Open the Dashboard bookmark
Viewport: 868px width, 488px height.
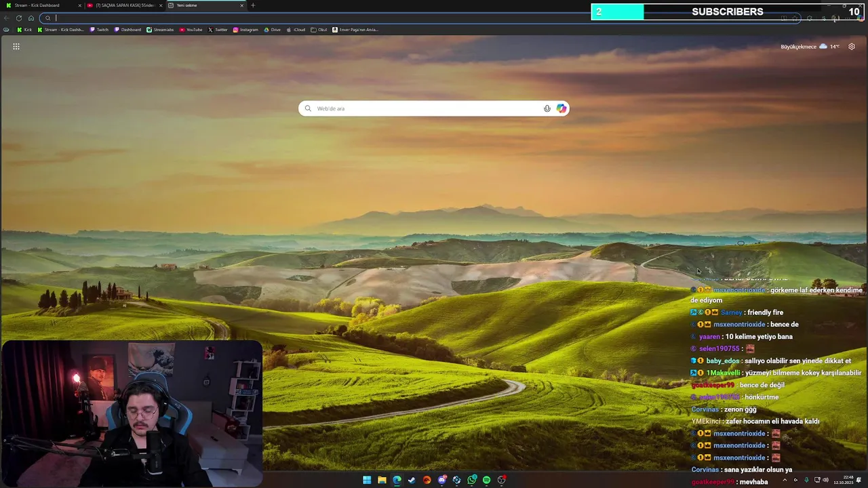127,30
